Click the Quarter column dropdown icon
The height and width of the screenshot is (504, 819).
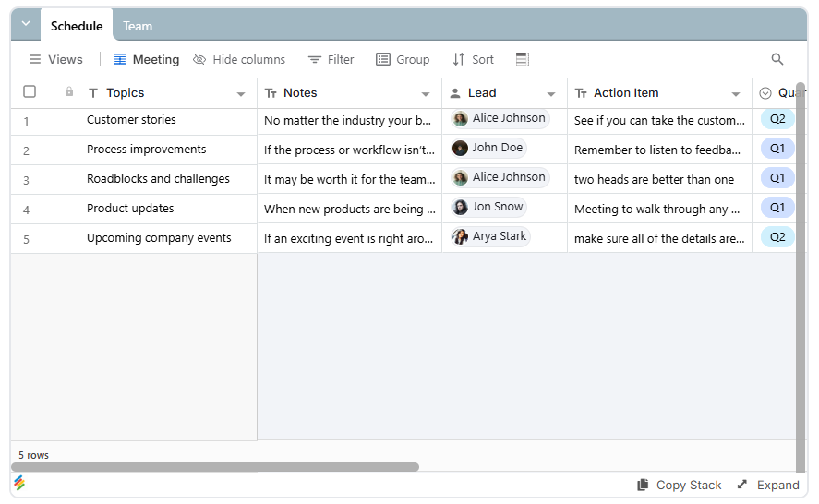point(765,93)
